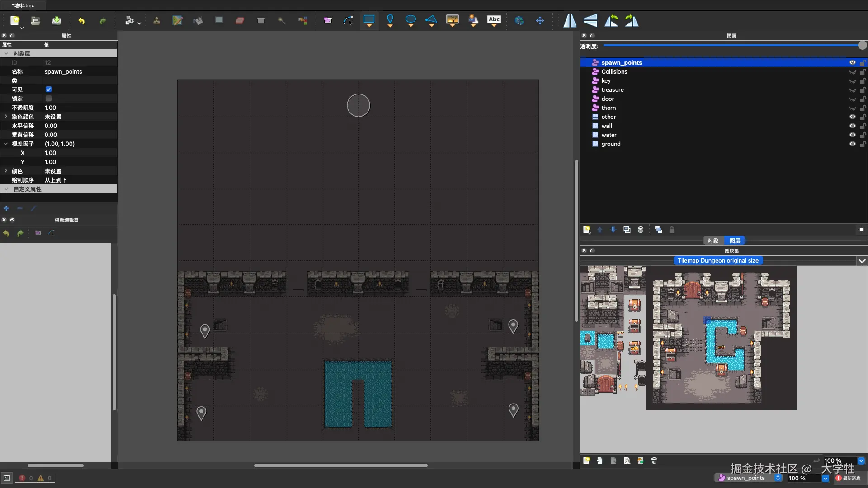The height and width of the screenshot is (488, 868).
Task: Select the Insert Ellipse tool
Action: [x=410, y=19]
